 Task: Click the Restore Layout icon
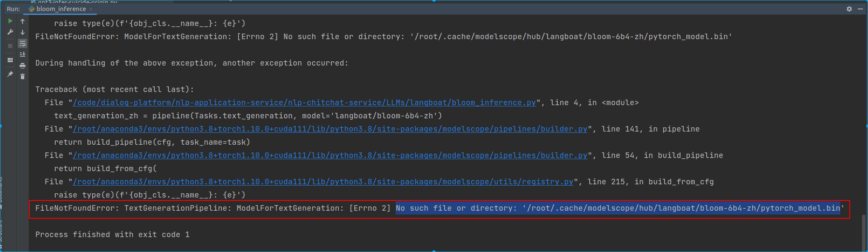(x=10, y=60)
